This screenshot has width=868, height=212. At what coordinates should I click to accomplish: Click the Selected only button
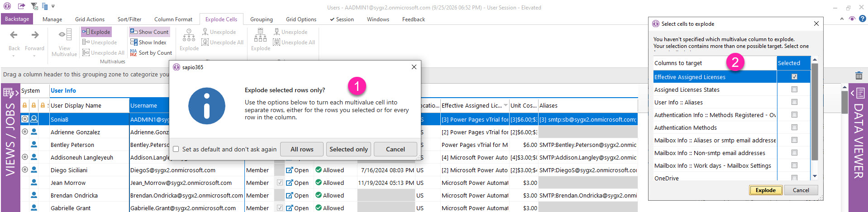coord(348,149)
